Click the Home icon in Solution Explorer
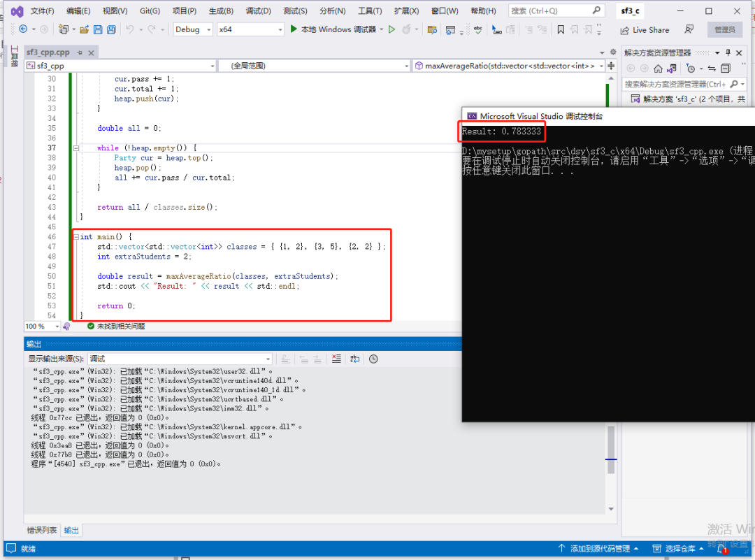The width and height of the screenshot is (755, 560). coord(659,69)
